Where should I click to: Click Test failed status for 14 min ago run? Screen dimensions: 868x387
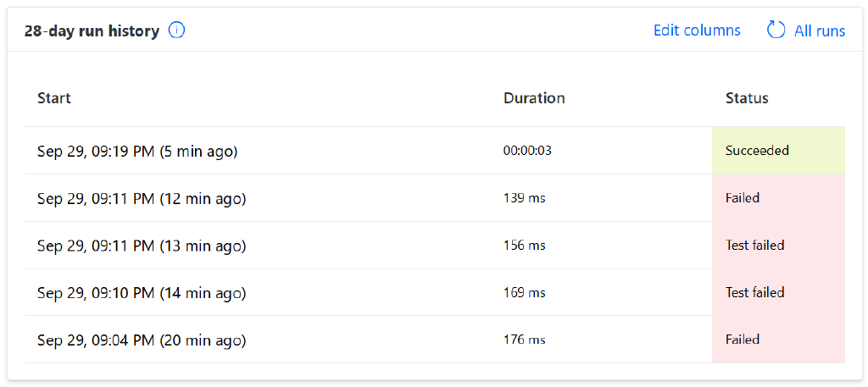click(x=754, y=293)
